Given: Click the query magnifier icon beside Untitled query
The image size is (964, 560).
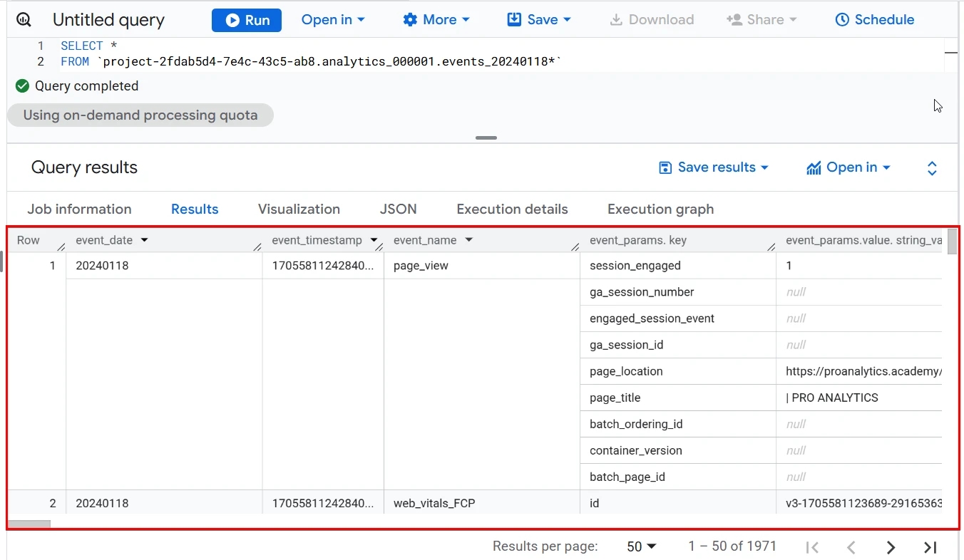Looking at the screenshot, I should 24,20.
